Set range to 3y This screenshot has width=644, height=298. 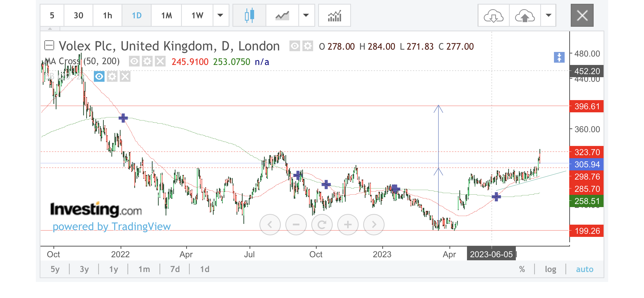click(84, 269)
